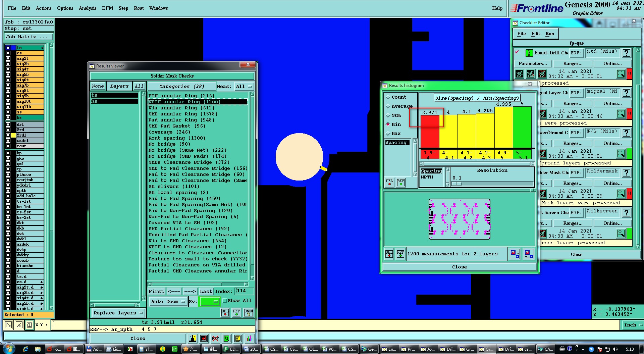This screenshot has width=644, height=354.
Task: Click REF icon beside measurements count
Action: 400,254
